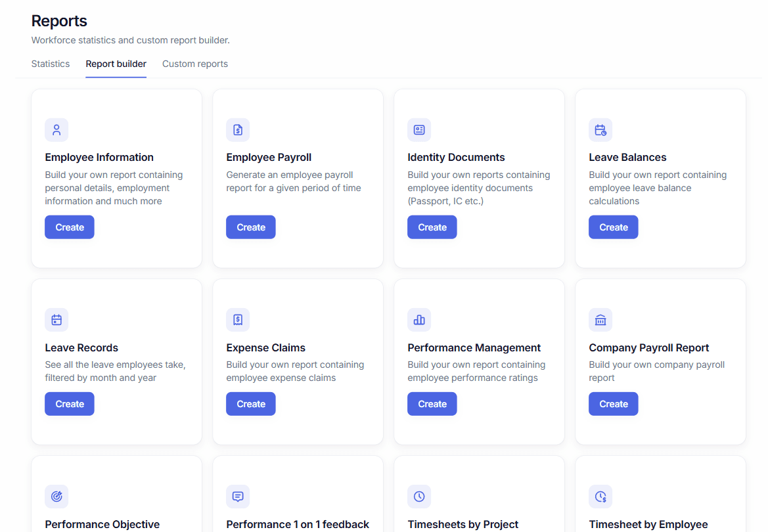Click the Performance Management bar chart icon
This screenshot has height=532, width=768.
pos(418,320)
